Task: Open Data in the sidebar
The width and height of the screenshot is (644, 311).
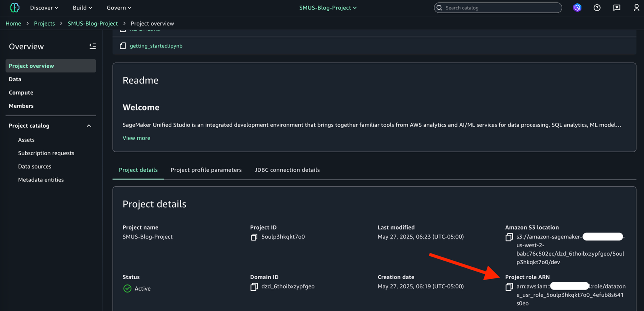Action: [x=15, y=79]
